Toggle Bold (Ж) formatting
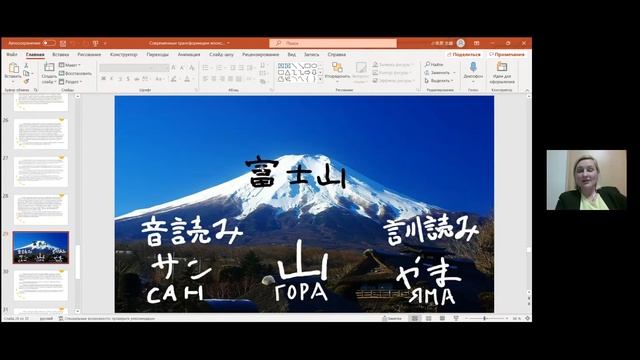Viewport: 640px width, 360px height. pyautogui.click(x=104, y=79)
